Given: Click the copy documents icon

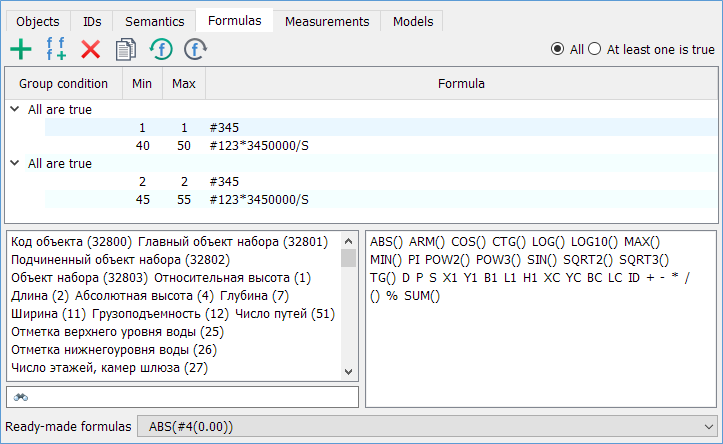Looking at the screenshot, I should coord(126,49).
